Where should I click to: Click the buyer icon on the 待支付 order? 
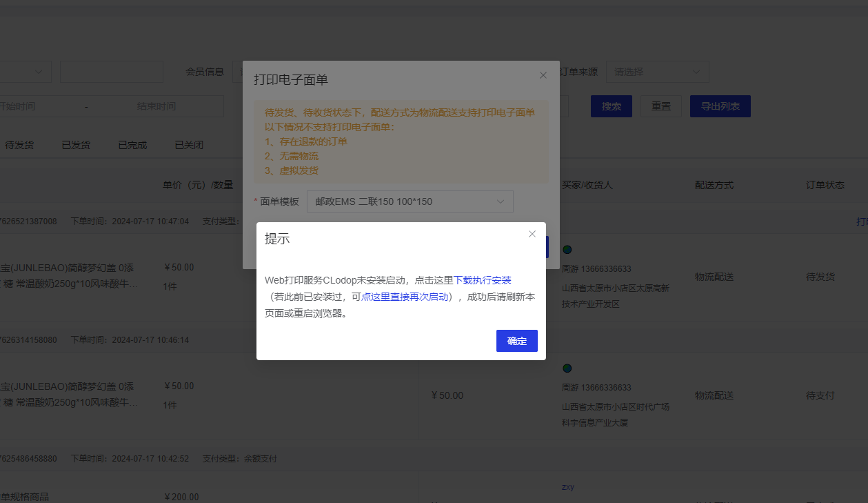pos(567,368)
